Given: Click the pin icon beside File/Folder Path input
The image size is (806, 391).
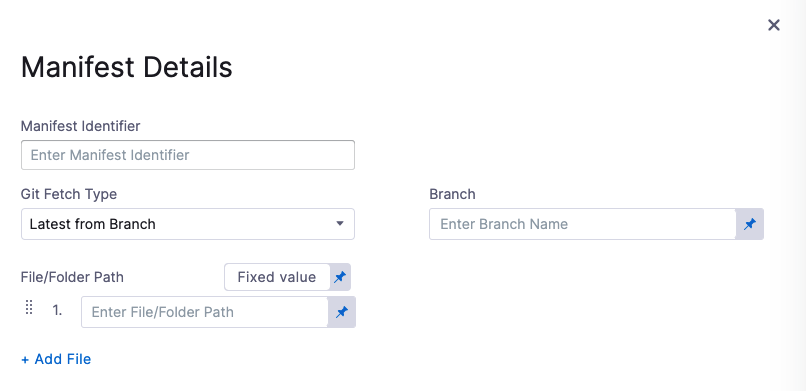Looking at the screenshot, I should 342,312.
